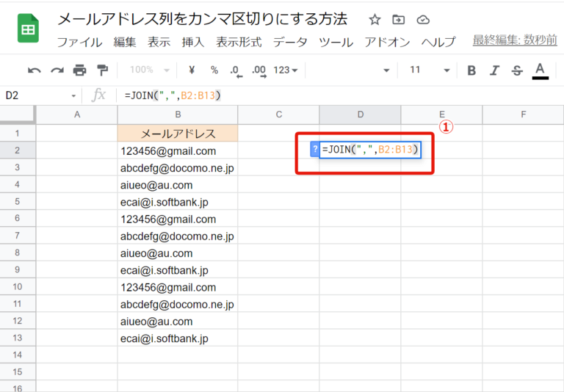Open the 表示形式 menu
564x392 pixels.
pos(239,42)
